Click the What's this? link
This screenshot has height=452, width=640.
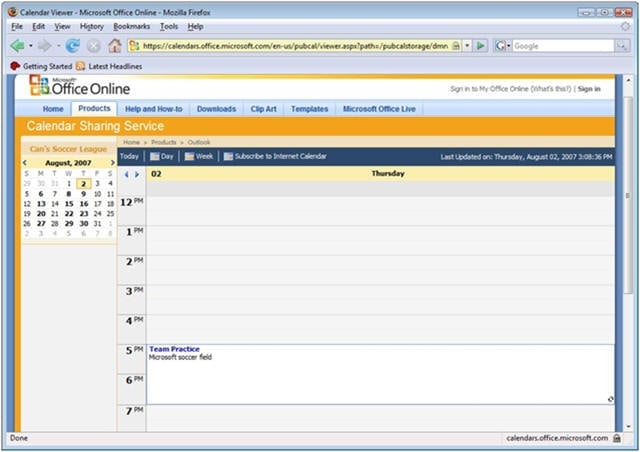(551, 89)
